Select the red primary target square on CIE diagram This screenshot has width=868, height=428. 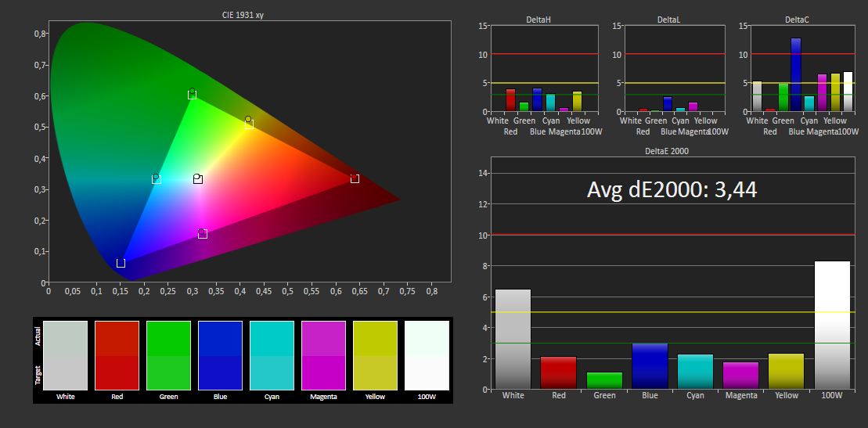click(355, 179)
